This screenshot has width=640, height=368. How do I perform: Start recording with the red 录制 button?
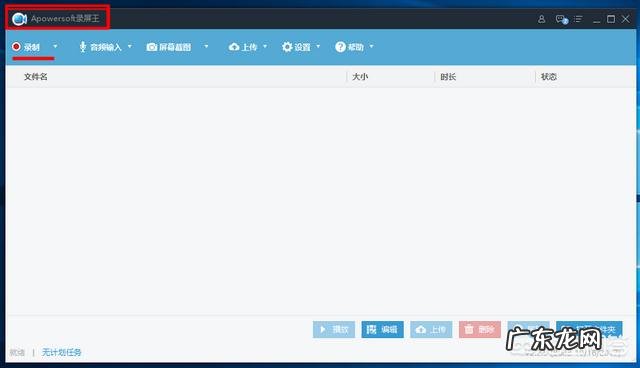(x=26, y=47)
